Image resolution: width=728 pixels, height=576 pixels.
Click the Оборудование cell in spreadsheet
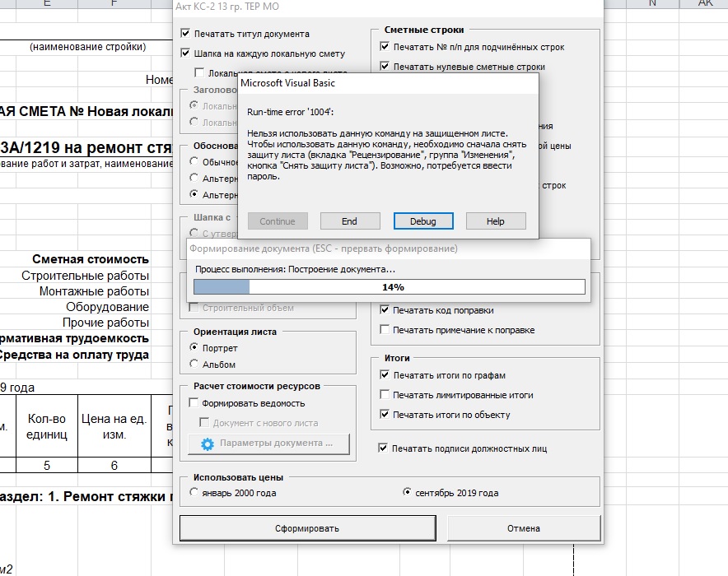click(107, 307)
